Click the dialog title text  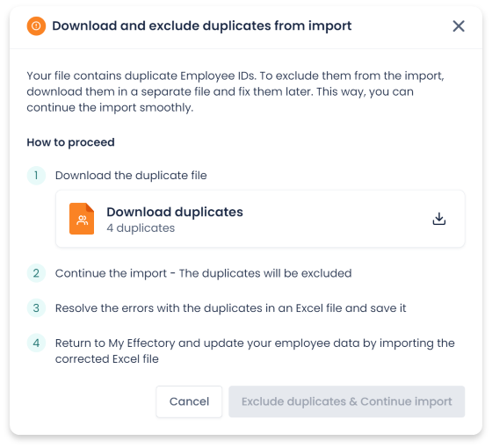(202, 26)
